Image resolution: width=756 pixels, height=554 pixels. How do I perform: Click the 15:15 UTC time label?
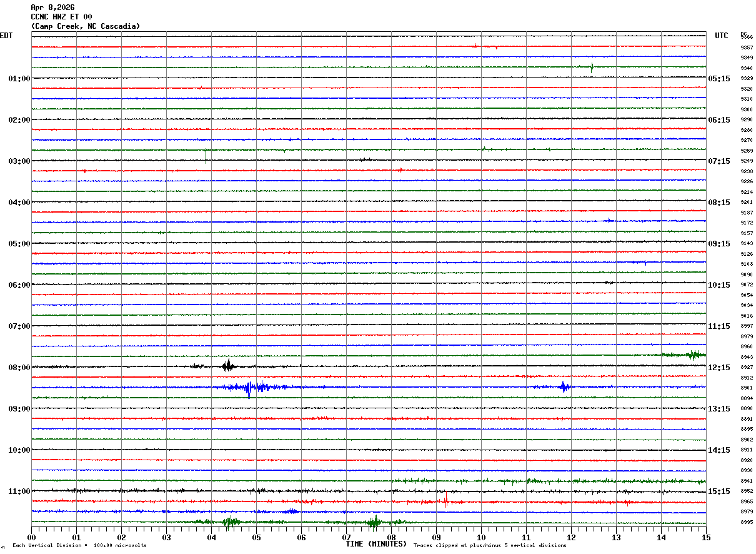pos(719,491)
